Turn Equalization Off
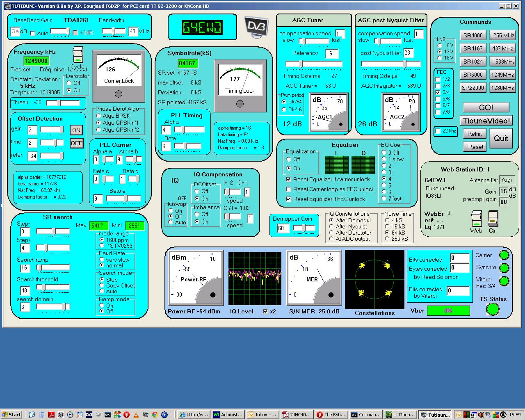The height and width of the screenshot is (420, 525). coord(289,159)
